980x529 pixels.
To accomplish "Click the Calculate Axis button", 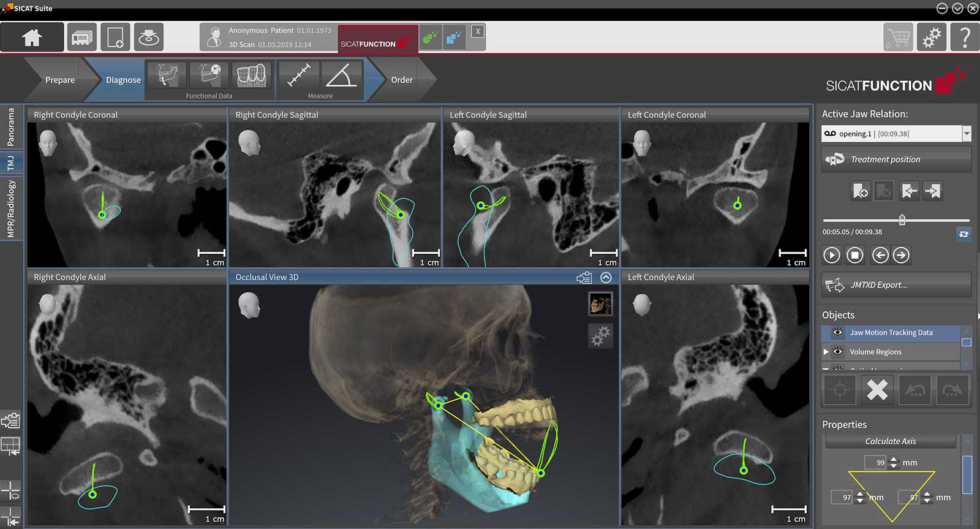I will click(891, 441).
